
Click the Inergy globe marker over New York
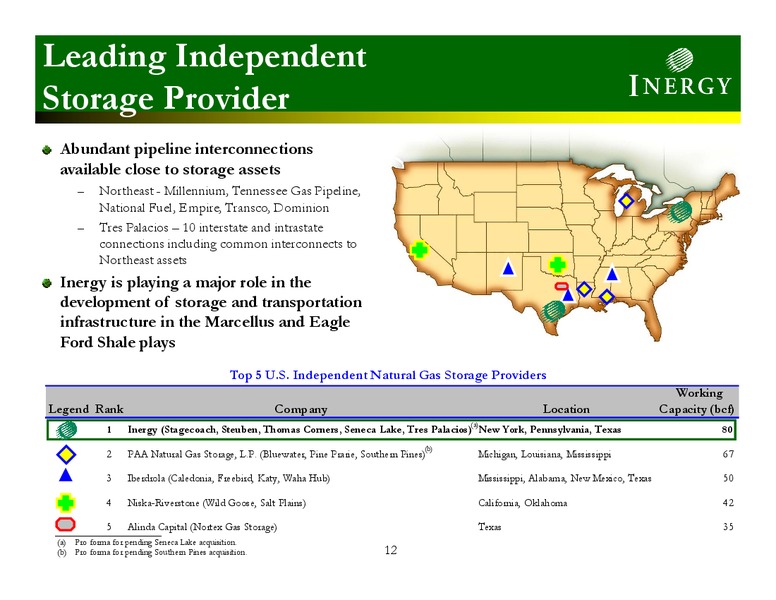(x=680, y=212)
